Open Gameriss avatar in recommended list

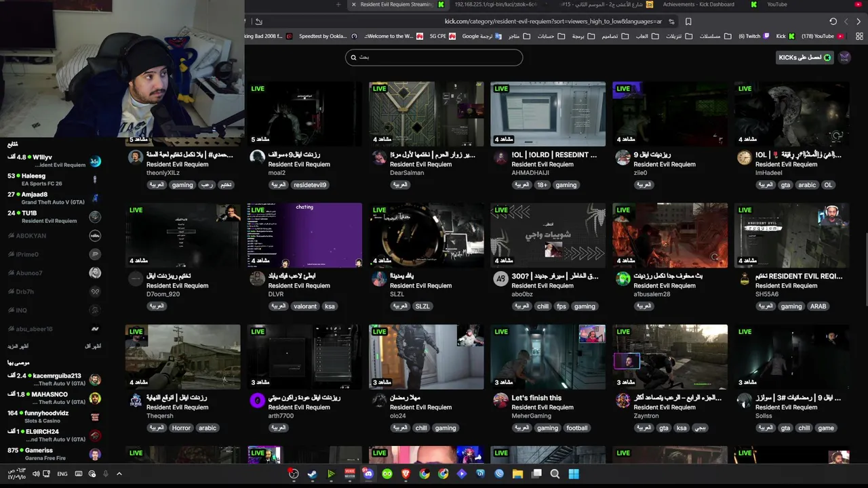[95, 454]
